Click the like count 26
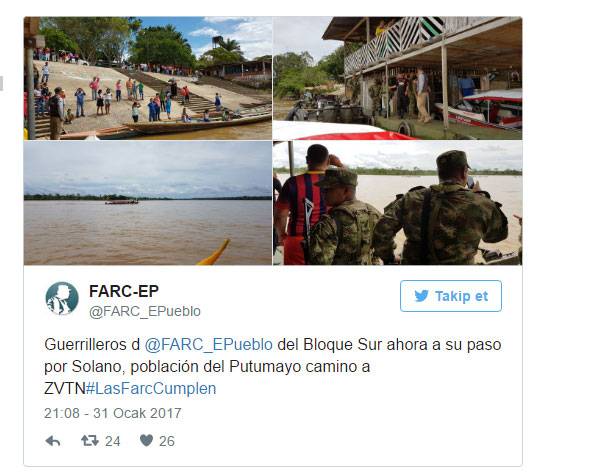 [167, 441]
